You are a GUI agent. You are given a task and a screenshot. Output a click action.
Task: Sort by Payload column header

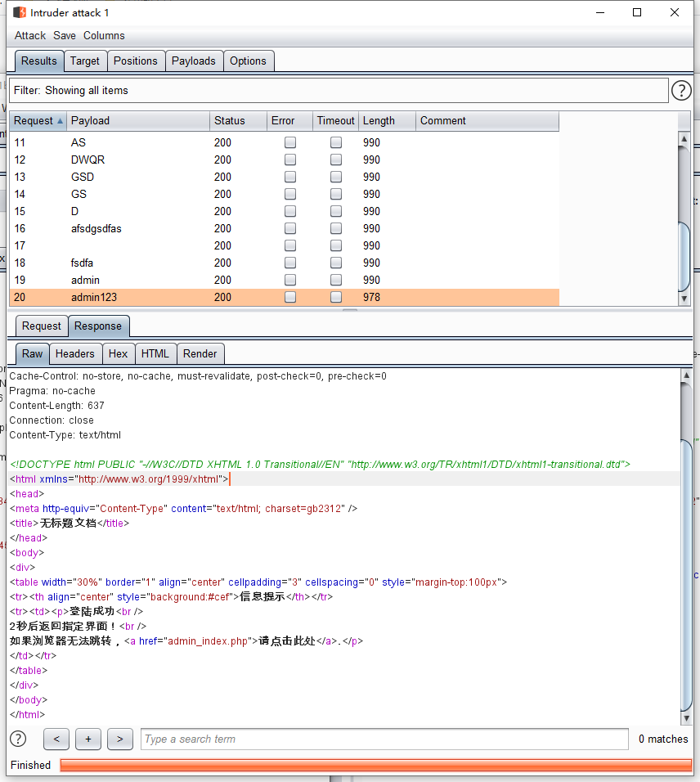(138, 121)
